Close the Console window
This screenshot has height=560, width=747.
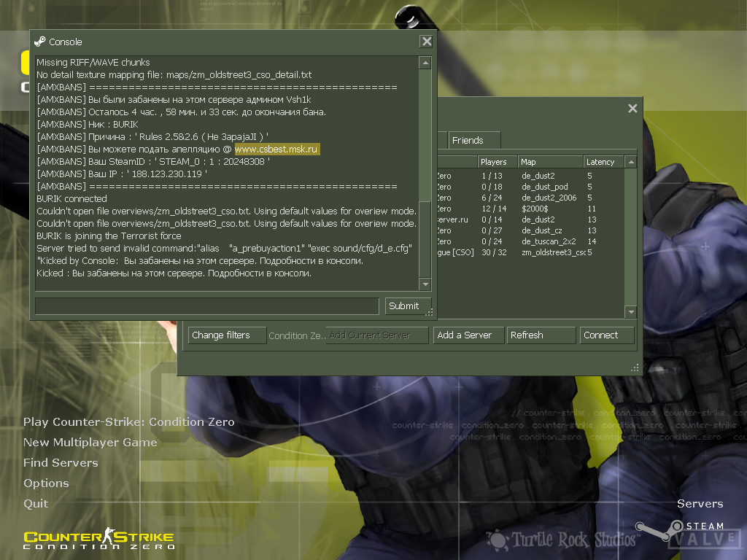[427, 42]
